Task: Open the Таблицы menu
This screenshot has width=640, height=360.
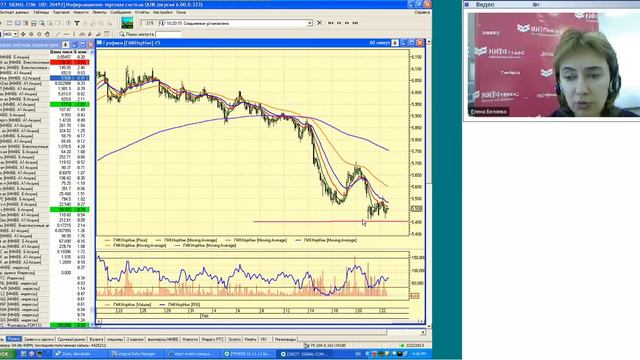Action: click(41, 12)
